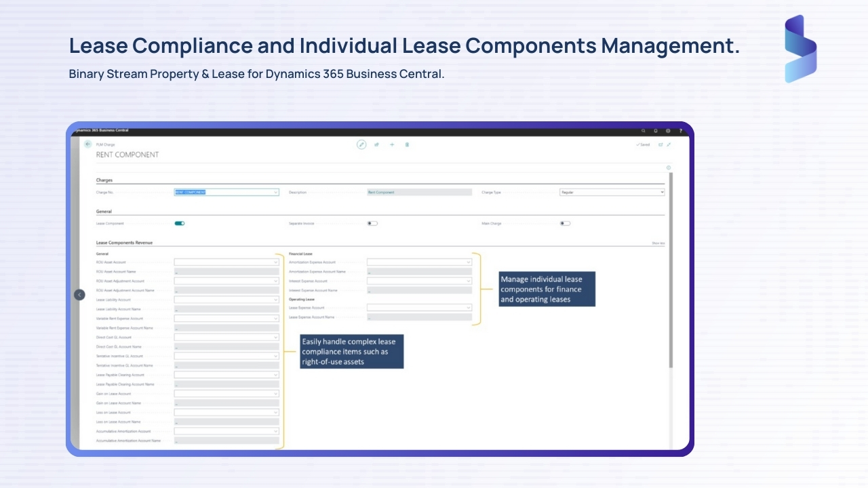Viewport: 868px width, 488px height.
Task: Click the Show less link
Action: (658, 243)
